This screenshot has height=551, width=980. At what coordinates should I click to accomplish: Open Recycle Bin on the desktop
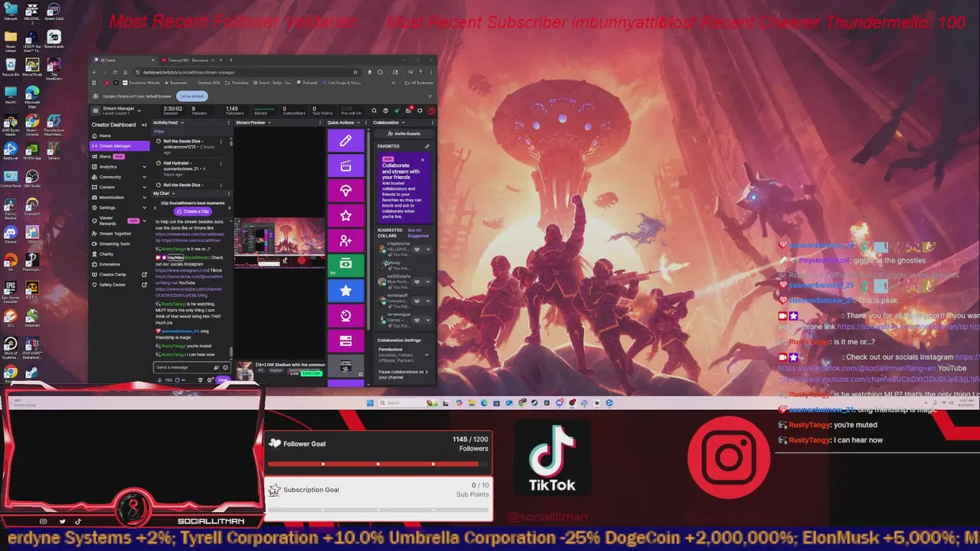tap(11, 67)
